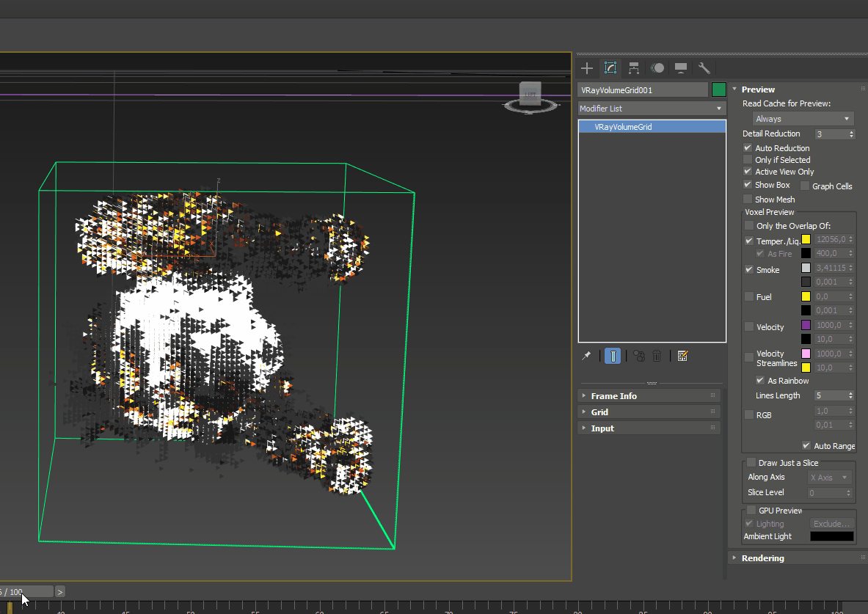Check the GPU Preview option
The image size is (868, 614).
pyautogui.click(x=751, y=510)
